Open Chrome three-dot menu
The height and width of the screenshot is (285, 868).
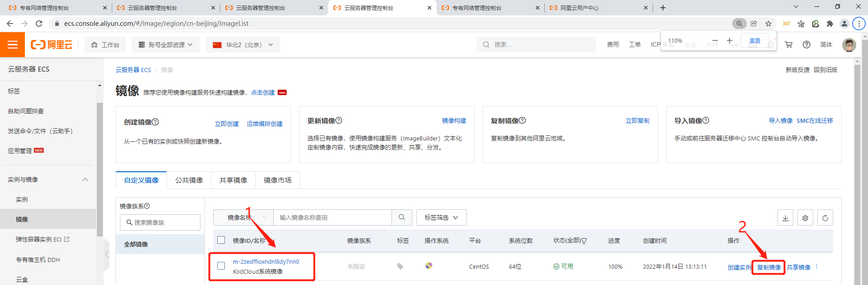[859, 24]
